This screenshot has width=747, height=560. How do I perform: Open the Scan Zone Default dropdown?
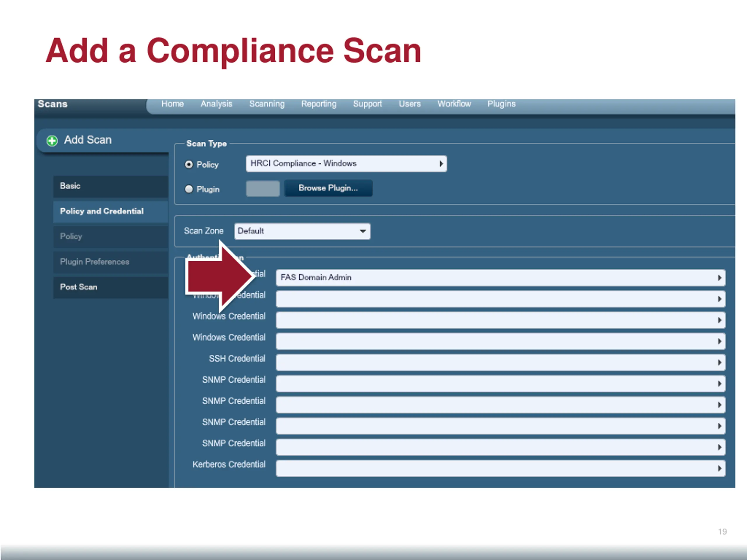click(302, 231)
